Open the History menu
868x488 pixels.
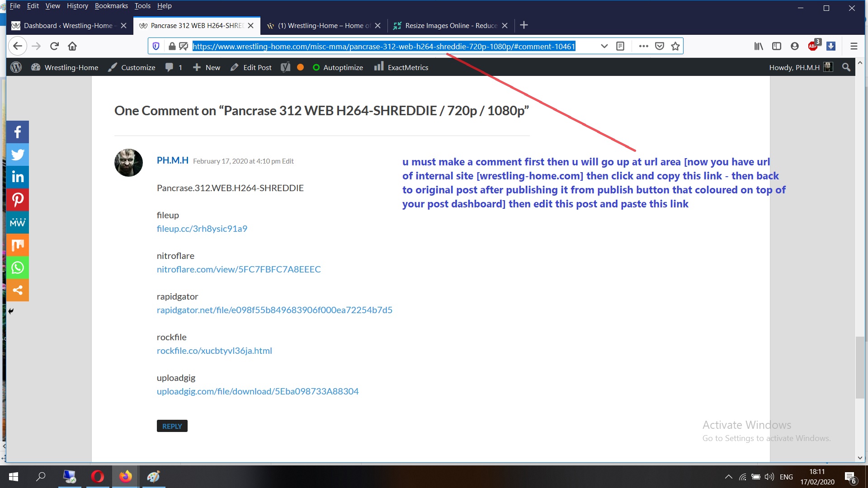point(77,6)
